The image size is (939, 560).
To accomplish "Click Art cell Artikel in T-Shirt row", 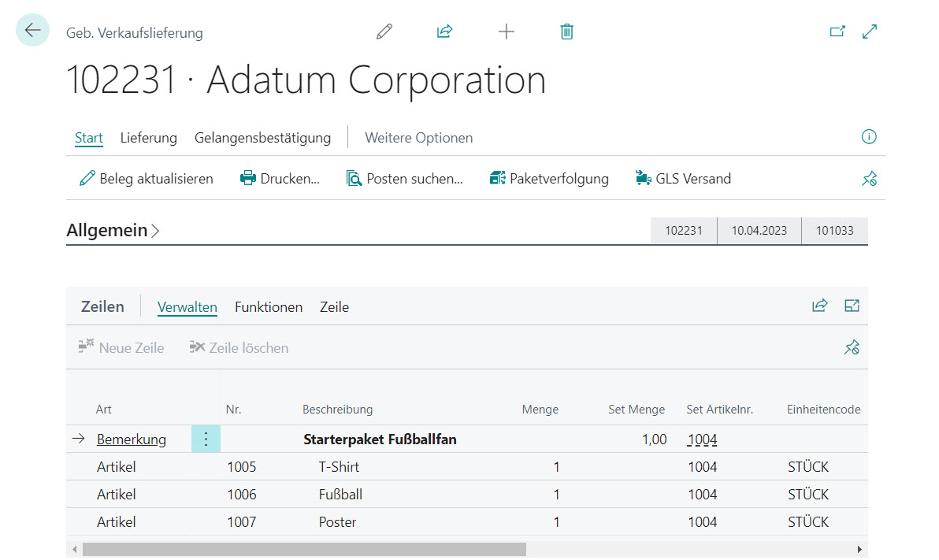I will pos(116,467).
